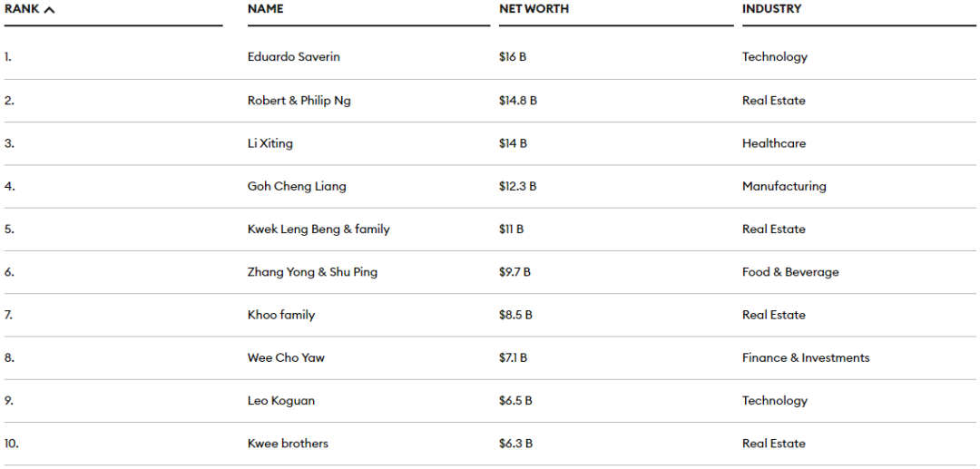Click the Rank sort arrow icon

pos(49,9)
